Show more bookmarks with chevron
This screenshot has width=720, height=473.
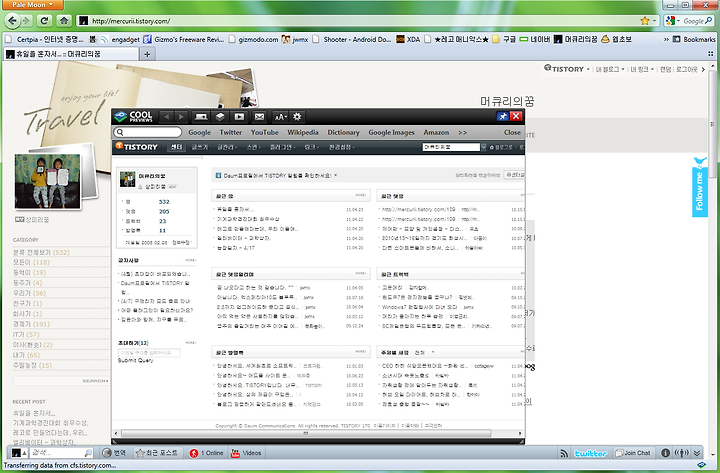coord(666,39)
